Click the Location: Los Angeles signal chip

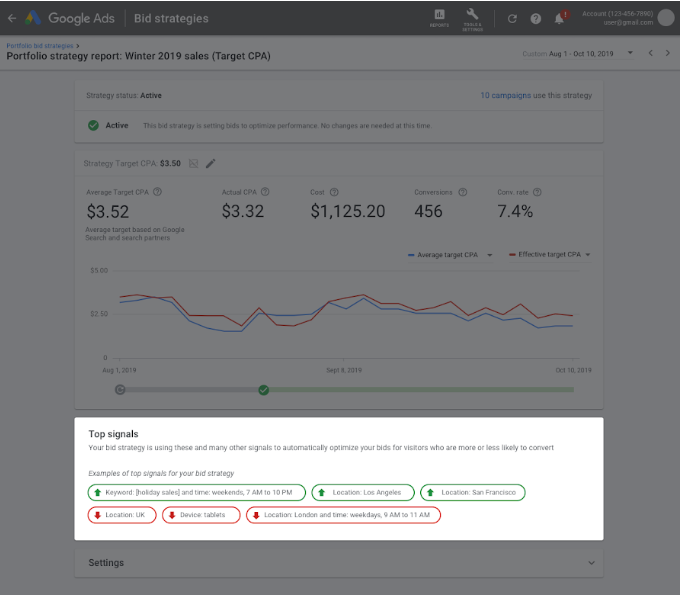[x=362, y=492]
